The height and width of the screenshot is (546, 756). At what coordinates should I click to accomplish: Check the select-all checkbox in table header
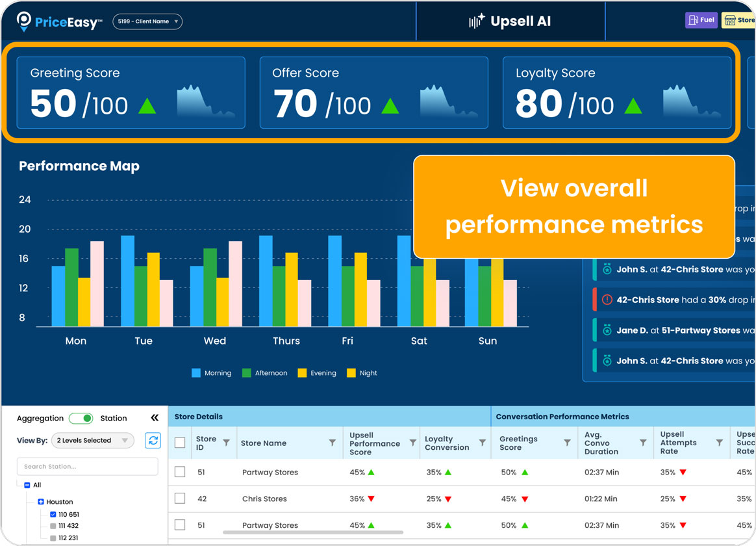(180, 443)
